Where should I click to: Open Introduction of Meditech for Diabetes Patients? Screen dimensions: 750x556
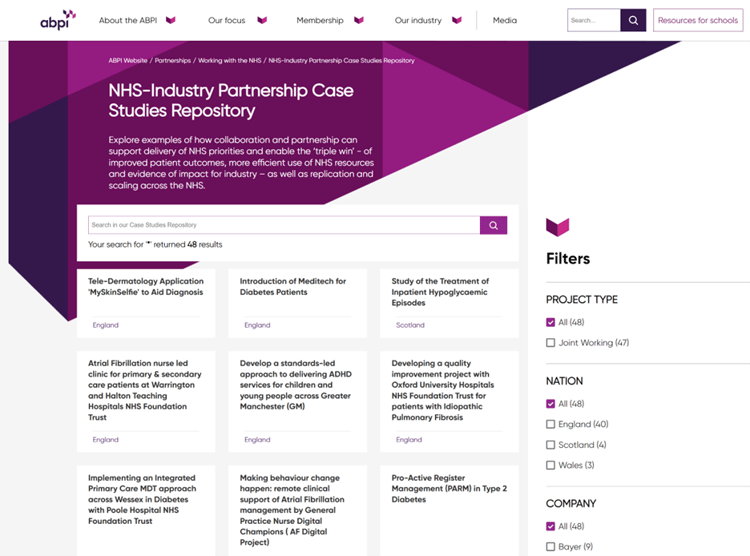[293, 287]
